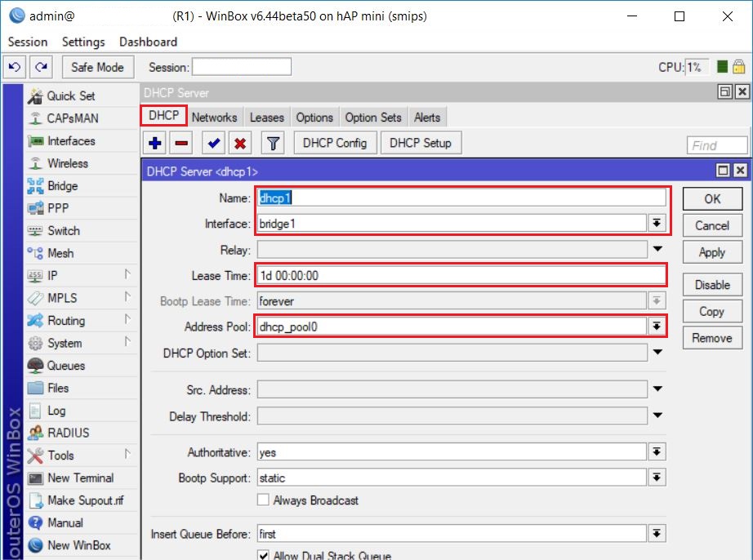
Task: Expand the Relay field arrow
Action: (x=657, y=249)
